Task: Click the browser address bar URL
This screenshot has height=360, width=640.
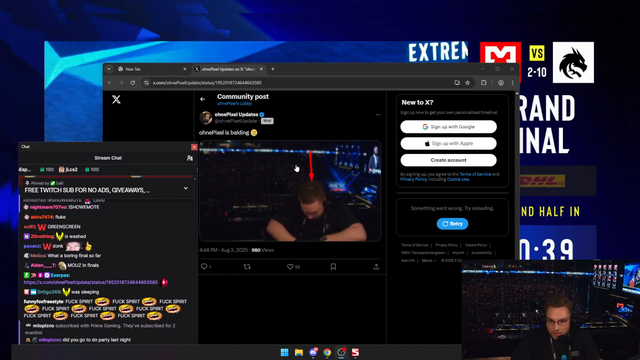Action: click(x=207, y=83)
